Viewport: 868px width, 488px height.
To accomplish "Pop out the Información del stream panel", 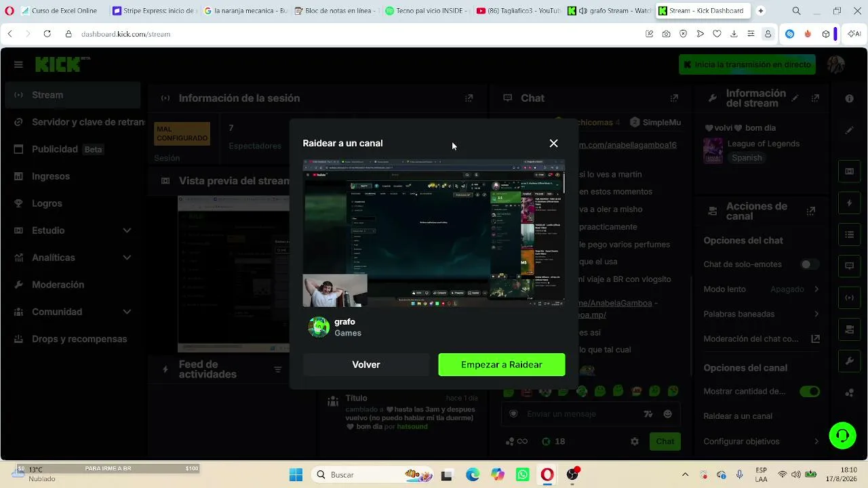I will point(816,98).
